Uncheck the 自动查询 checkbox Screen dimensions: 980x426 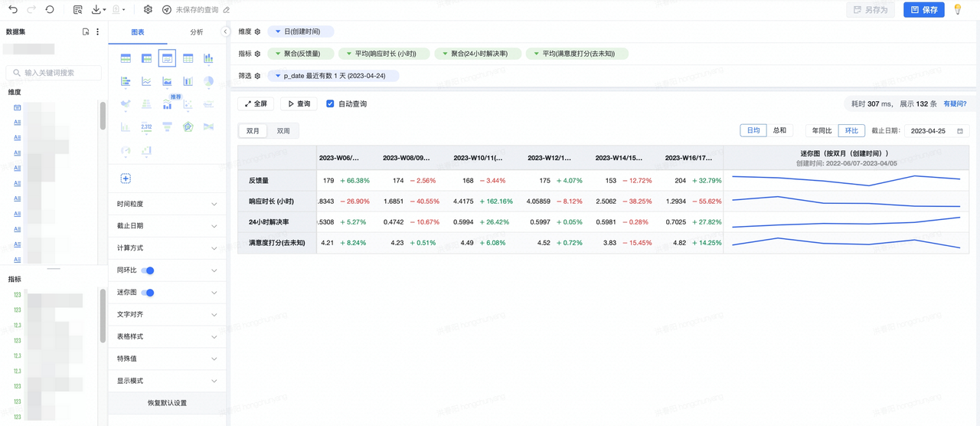tap(330, 103)
